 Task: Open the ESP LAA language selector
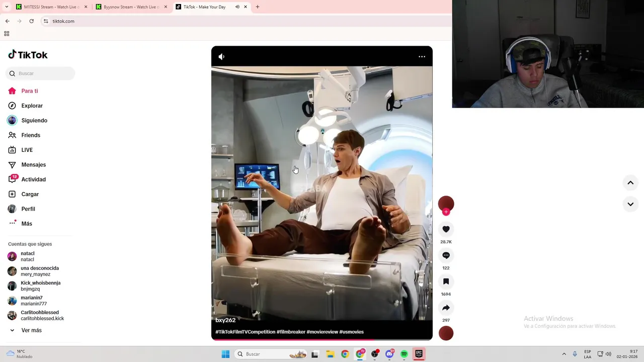click(588, 354)
